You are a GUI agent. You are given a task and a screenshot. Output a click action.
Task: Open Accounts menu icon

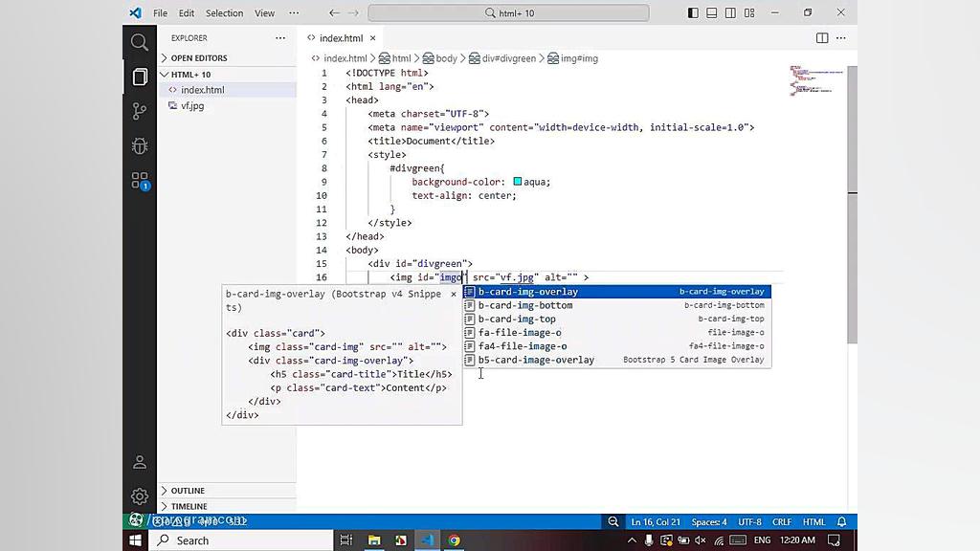pyautogui.click(x=140, y=462)
